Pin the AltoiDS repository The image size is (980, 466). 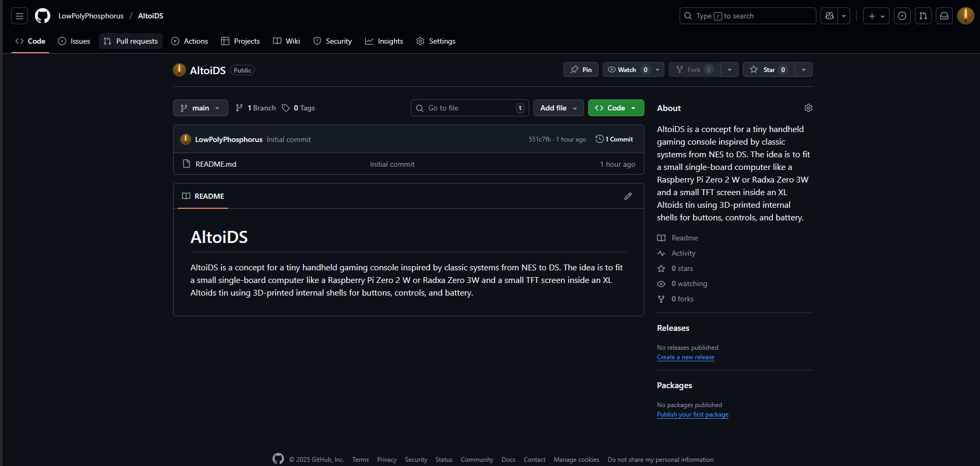pos(581,70)
